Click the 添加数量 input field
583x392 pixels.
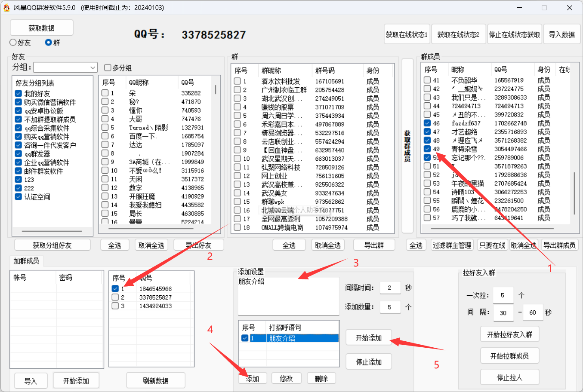(x=390, y=307)
